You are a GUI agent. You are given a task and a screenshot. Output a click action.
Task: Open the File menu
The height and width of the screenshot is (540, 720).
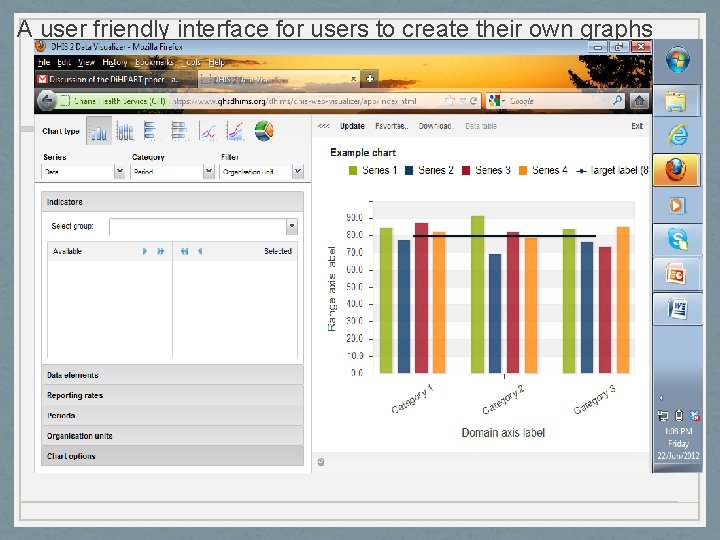[x=44, y=62]
